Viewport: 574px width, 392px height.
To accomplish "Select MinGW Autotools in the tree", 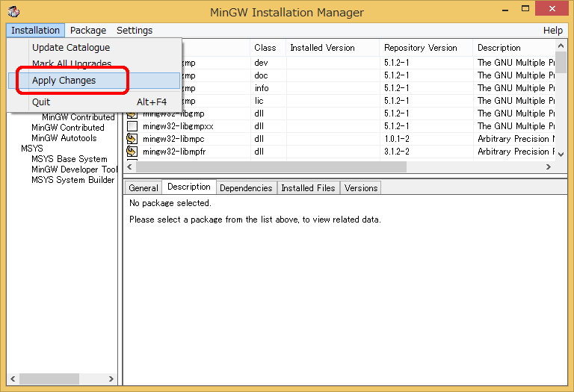I will [64, 138].
